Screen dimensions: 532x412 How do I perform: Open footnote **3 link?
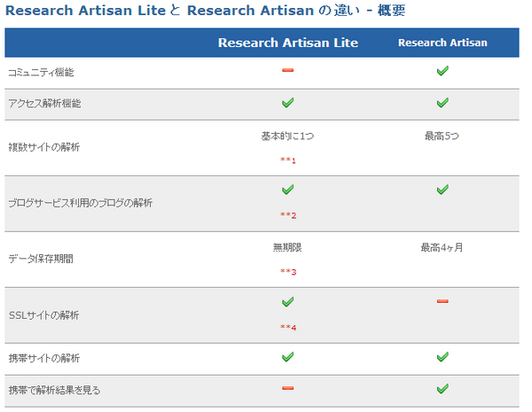[x=288, y=272]
